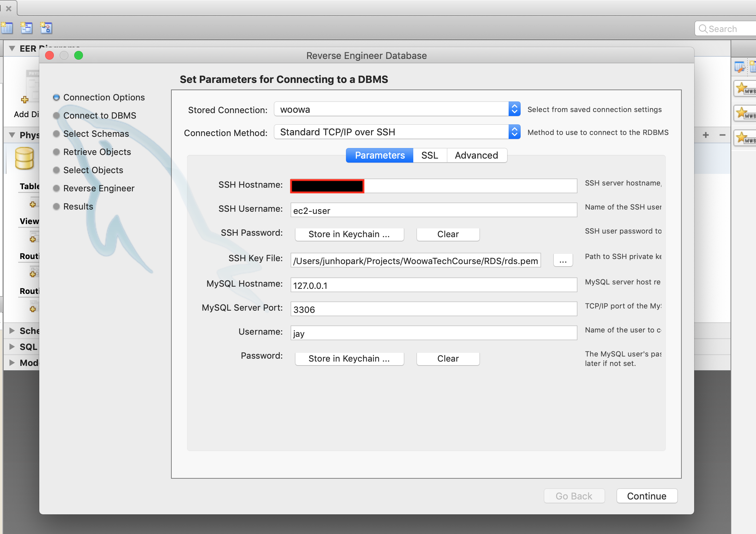The height and width of the screenshot is (534, 756).
Task: Click the minus icon in right panel
Action: pos(723,135)
